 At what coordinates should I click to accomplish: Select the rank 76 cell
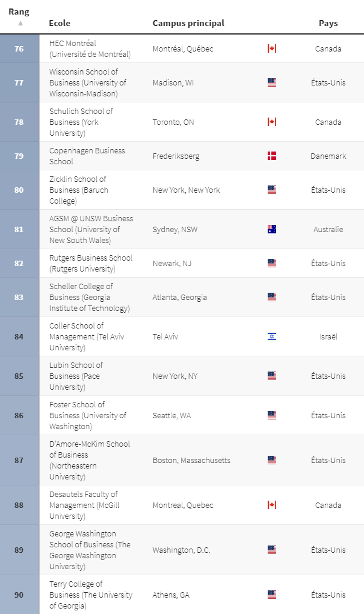click(x=19, y=48)
